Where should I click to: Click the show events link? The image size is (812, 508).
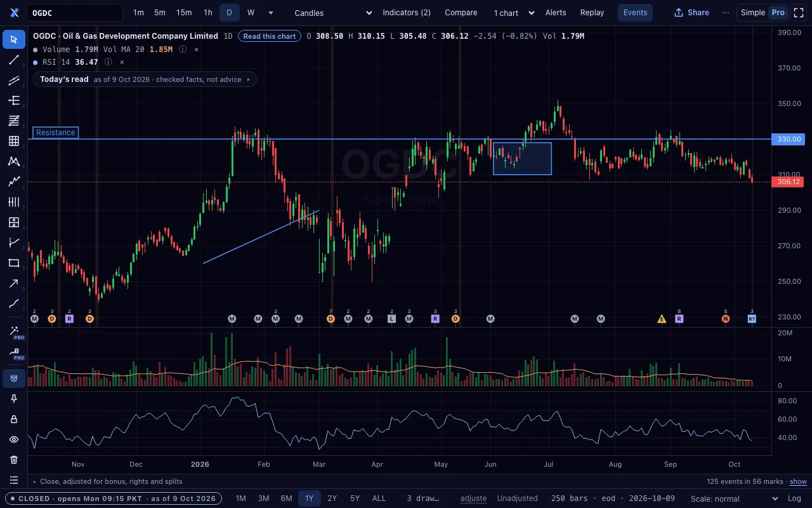point(798,481)
